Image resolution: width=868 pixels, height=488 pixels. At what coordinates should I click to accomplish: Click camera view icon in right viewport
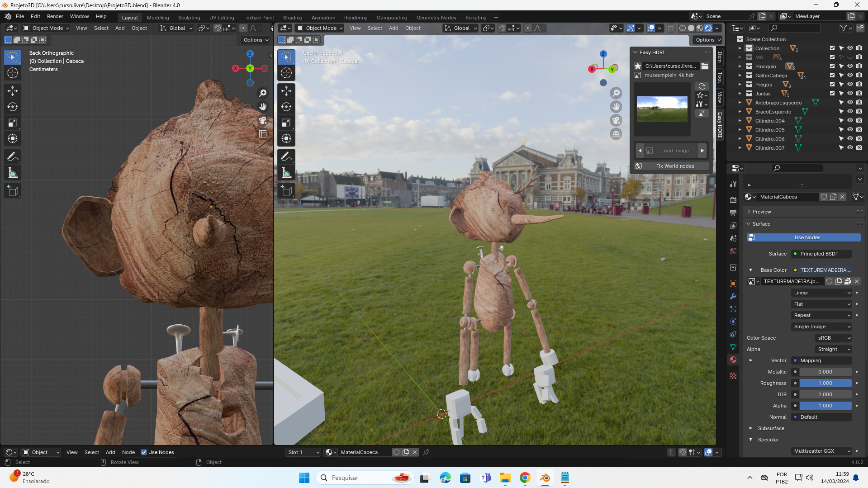(616, 120)
